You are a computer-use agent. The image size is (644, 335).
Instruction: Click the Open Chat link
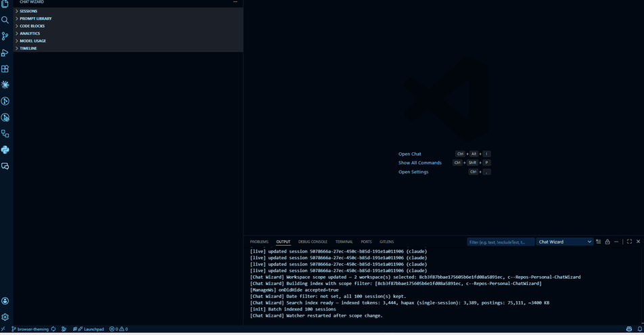[x=409, y=154]
